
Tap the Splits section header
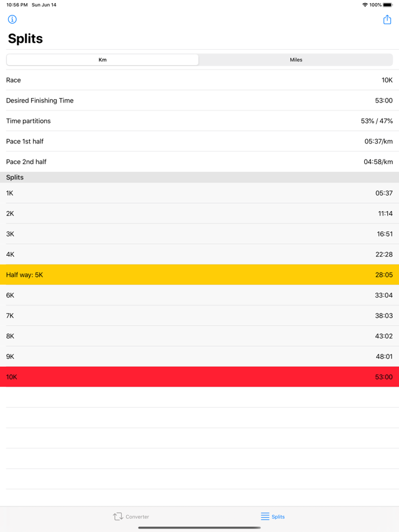click(x=199, y=177)
